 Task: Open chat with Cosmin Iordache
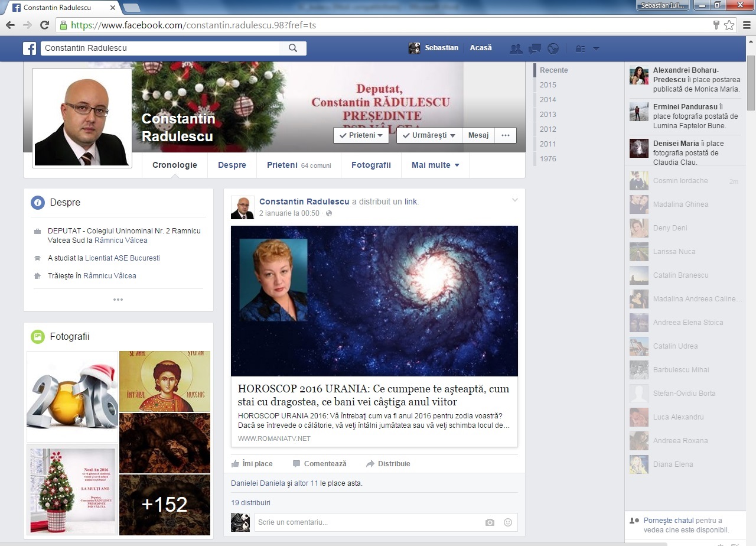pos(684,181)
